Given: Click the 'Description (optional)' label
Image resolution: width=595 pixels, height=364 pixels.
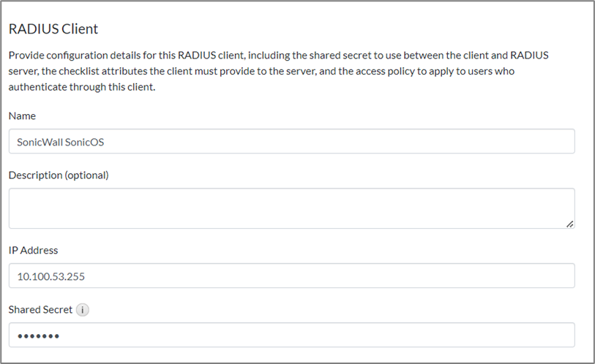Looking at the screenshot, I should [x=58, y=175].
